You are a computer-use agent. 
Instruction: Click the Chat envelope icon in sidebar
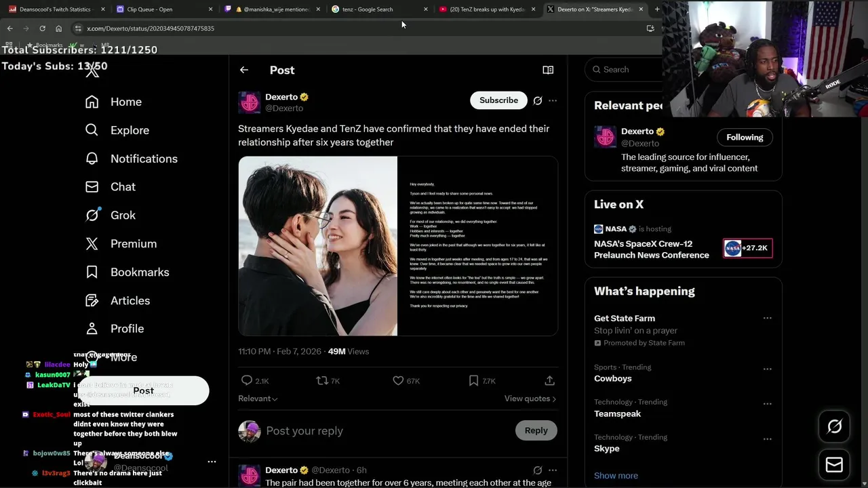(x=92, y=187)
